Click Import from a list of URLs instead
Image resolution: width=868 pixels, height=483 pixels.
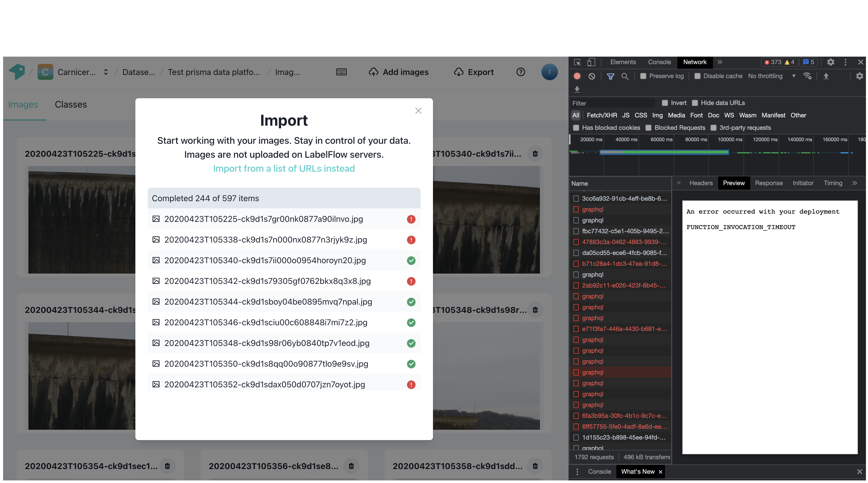(x=284, y=168)
